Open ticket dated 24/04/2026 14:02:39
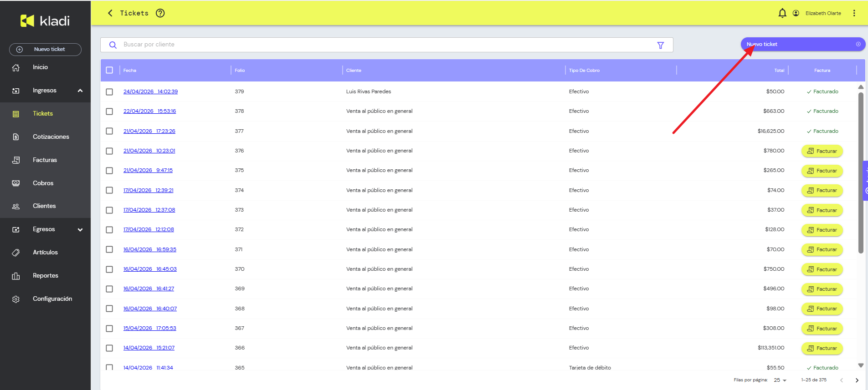 (x=150, y=91)
